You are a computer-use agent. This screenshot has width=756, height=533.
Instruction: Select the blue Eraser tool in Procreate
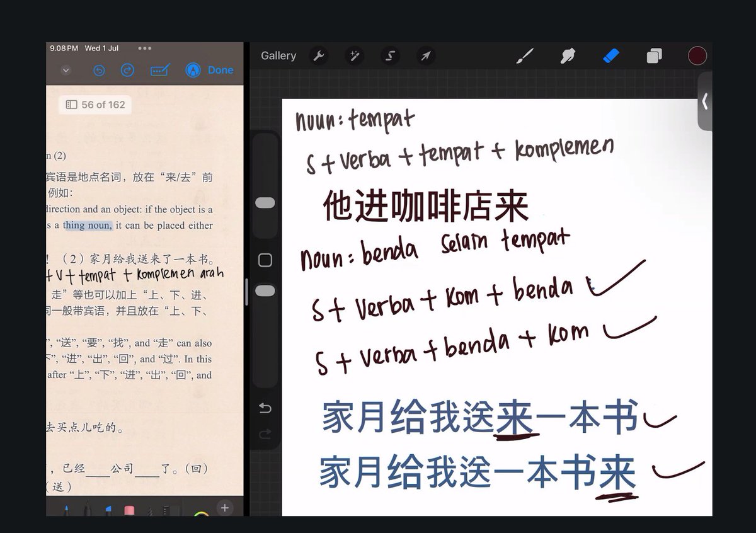(x=611, y=56)
